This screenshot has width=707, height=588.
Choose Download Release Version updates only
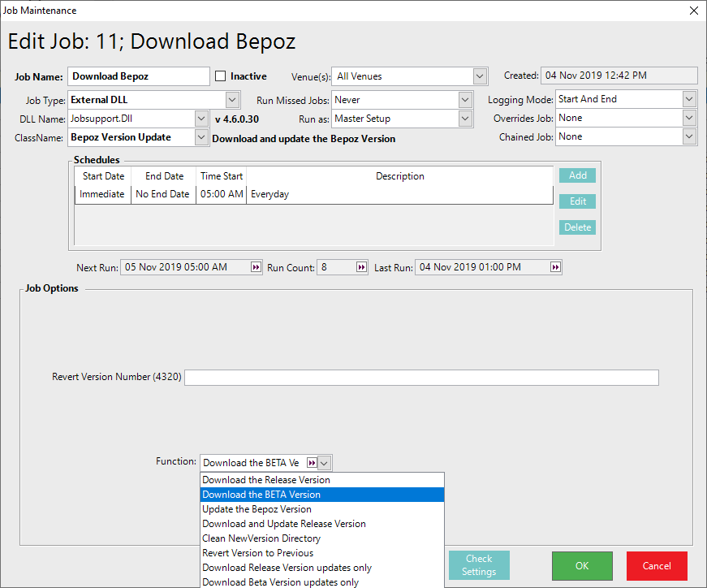[322, 568]
